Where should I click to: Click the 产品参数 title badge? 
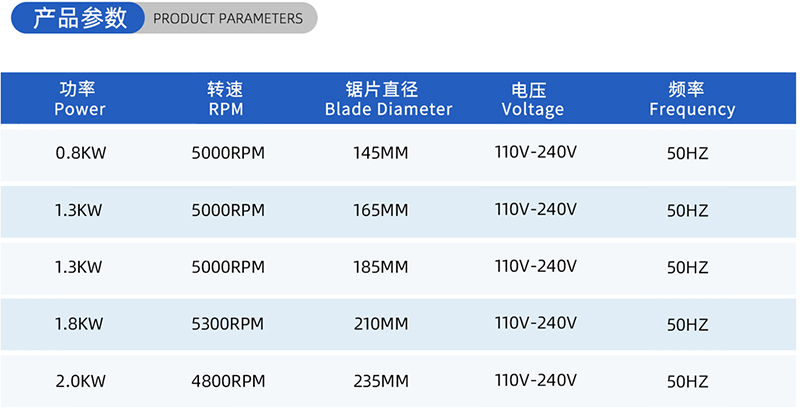[80, 18]
